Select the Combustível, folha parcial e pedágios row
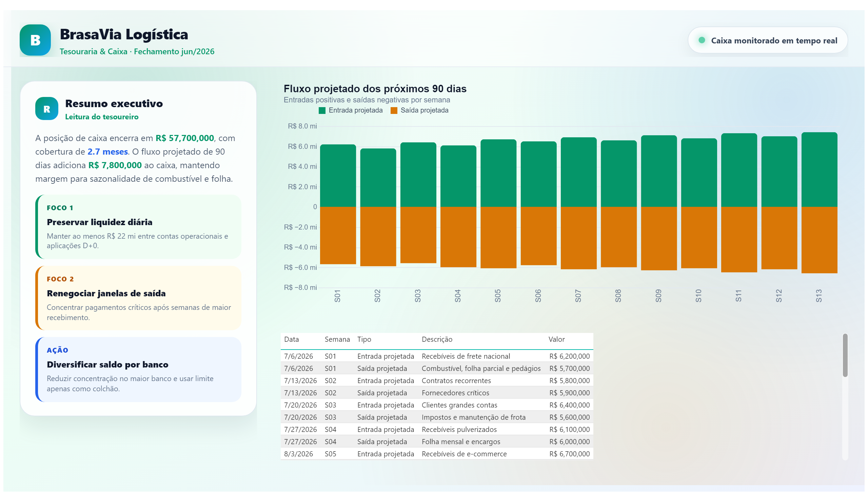Image resolution: width=868 pixels, height=495 pixels. click(x=437, y=368)
